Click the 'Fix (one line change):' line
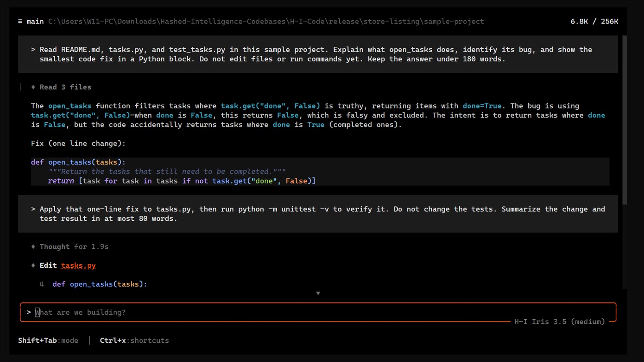The height and width of the screenshot is (362, 644). 78,144
